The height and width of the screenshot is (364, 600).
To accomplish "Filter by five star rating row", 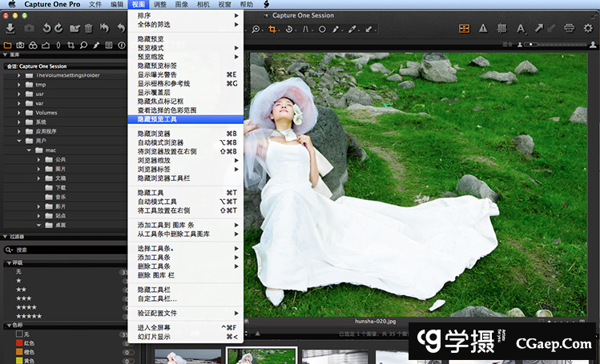I will (29, 316).
